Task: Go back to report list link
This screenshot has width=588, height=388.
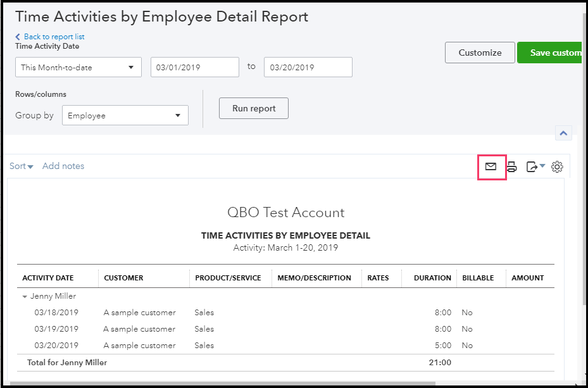Action: [x=54, y=37]
